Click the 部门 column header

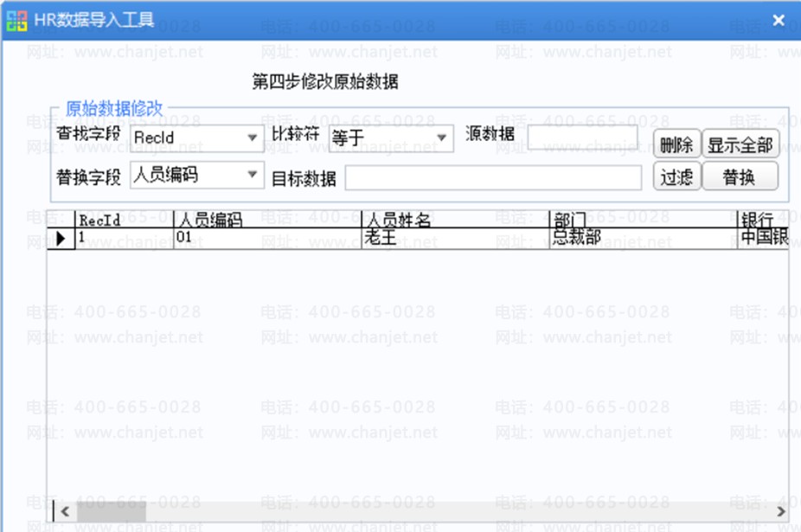point(642,220)
